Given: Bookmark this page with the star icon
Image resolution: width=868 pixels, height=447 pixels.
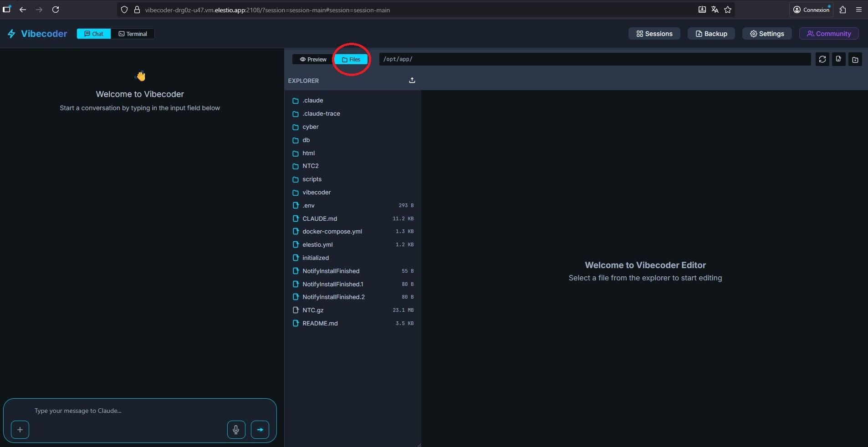Looking at the screenshot, I should (728, 10).
